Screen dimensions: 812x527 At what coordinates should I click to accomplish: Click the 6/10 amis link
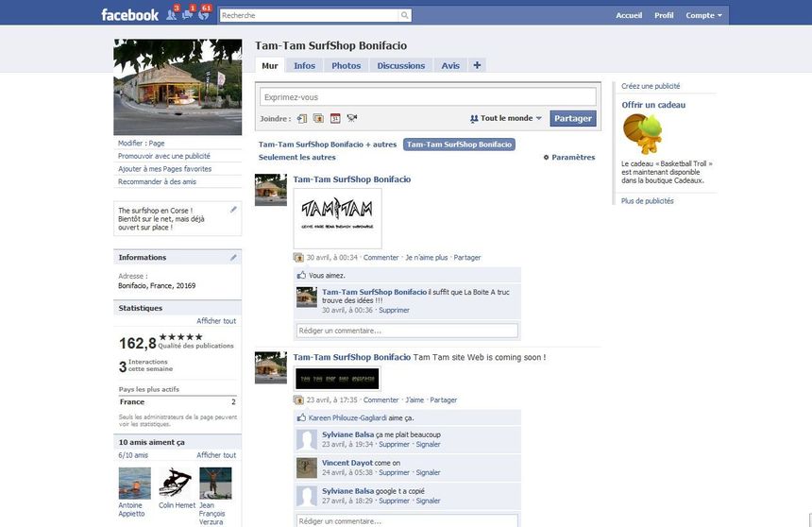point(133,455)
